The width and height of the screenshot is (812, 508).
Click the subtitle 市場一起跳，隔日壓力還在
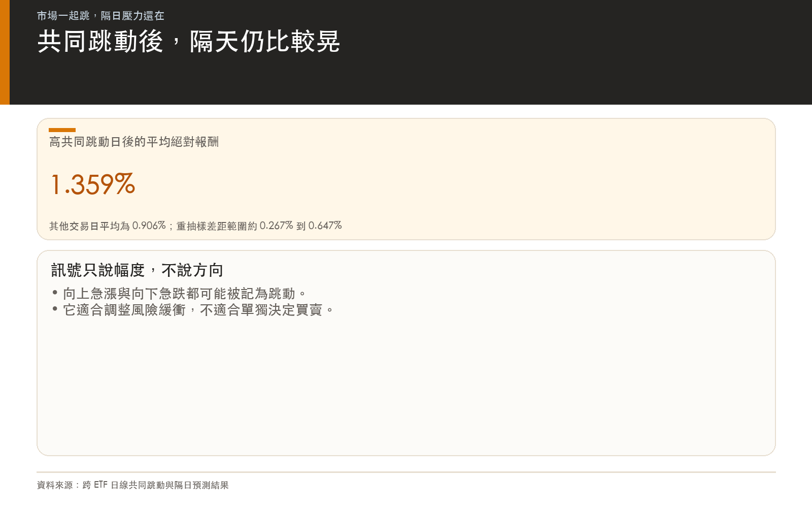click(x=100, y=16)
